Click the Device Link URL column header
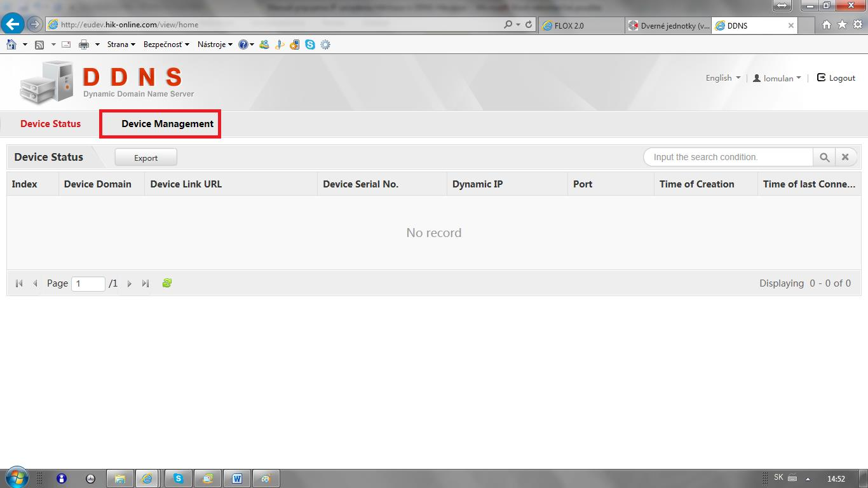 (231, 184)
